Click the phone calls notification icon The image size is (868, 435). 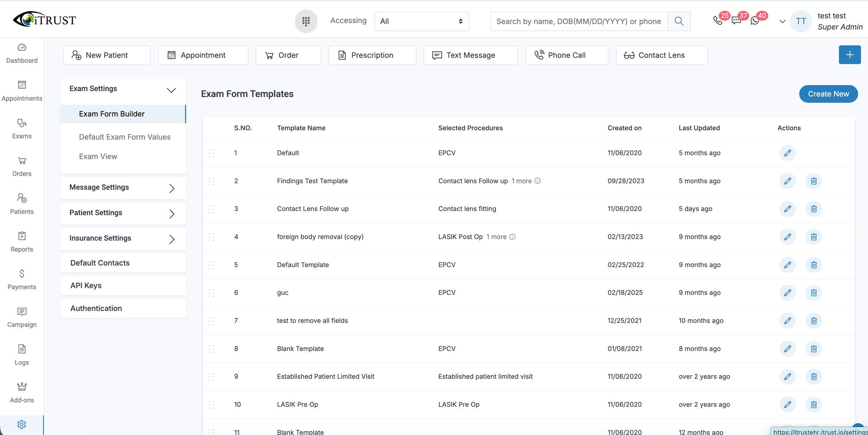tap(718, 21)
